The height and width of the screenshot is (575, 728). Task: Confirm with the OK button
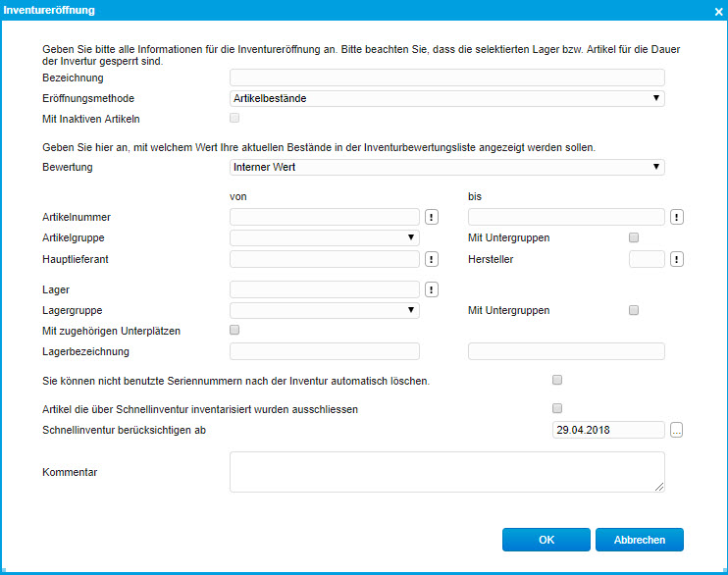pyautogui.click(x=546, y=540)
